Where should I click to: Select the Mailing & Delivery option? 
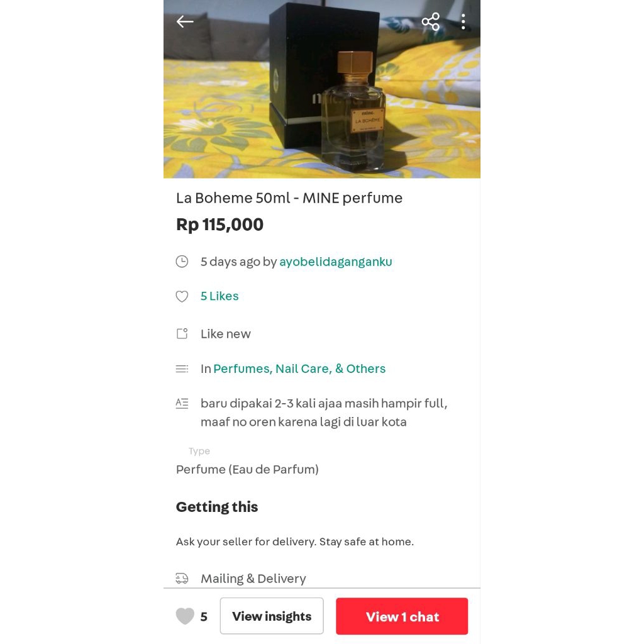tap(253, 579)
